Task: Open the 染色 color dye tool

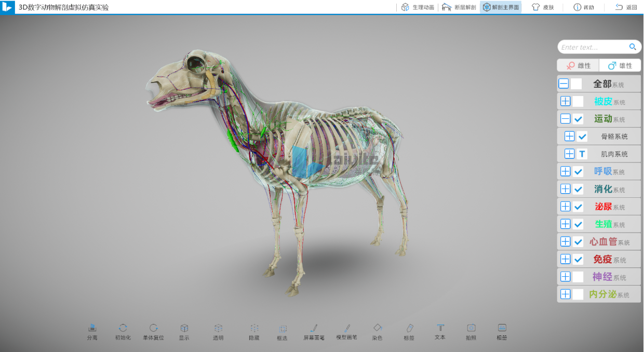Action: click(x=378, y=328)
